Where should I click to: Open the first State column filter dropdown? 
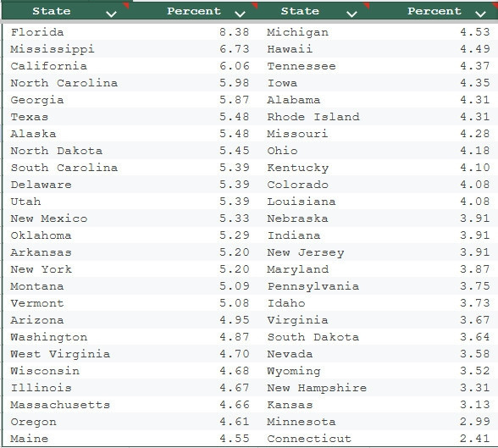pyautogui.click(x=112, y=14)
